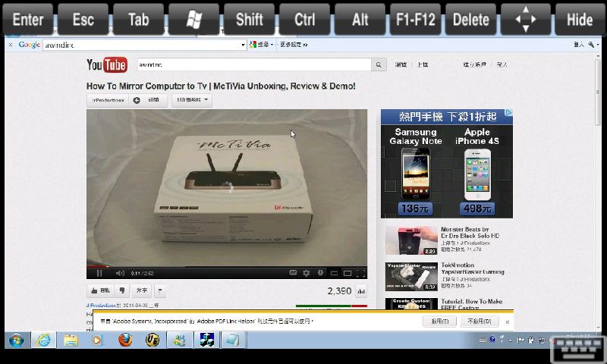Open YouTube Upload link
The height and width of the screenshot is (364, 607).
pos(423,64)
